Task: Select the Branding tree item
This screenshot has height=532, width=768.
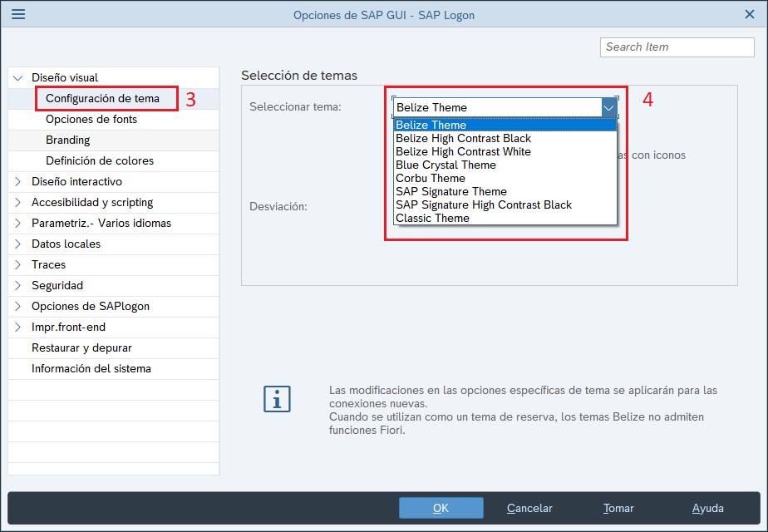Action: coord(68,140)
